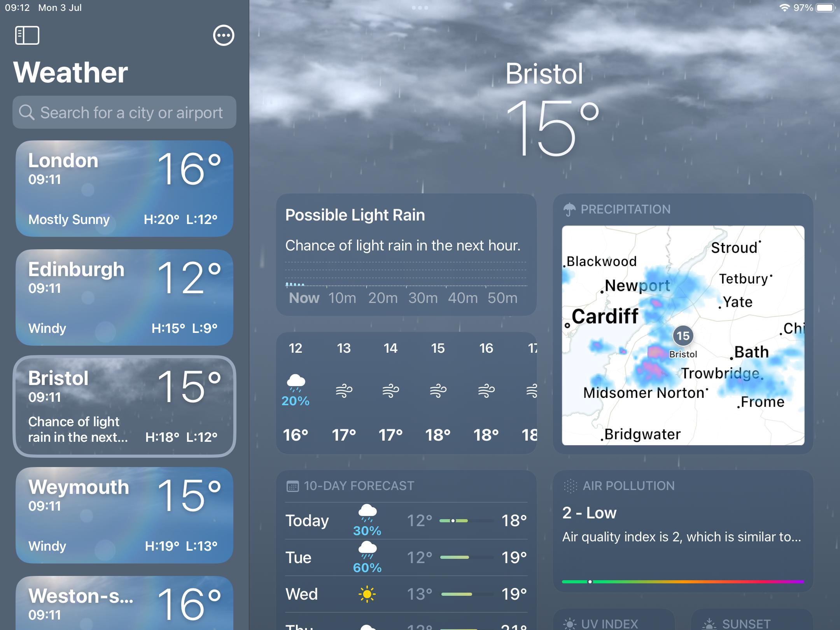840x630 pixels.
Task: Open the Weston-s... weather card
Action: pyautogui.click(x=124, y=603)
